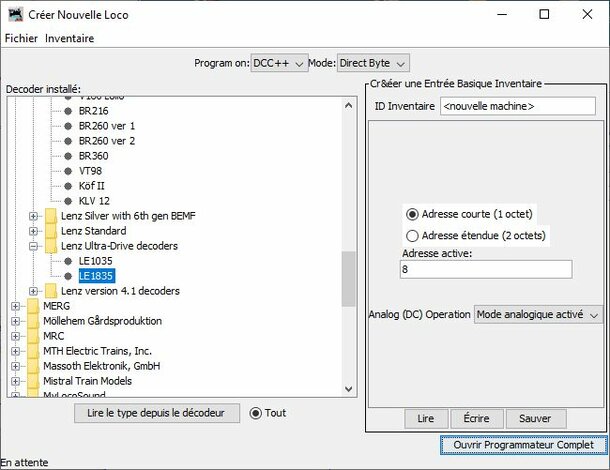Viewport: 610px width, 470px height.
Task: Click the decoder tree scrollbar thumb
Action: tap(349, 279)
